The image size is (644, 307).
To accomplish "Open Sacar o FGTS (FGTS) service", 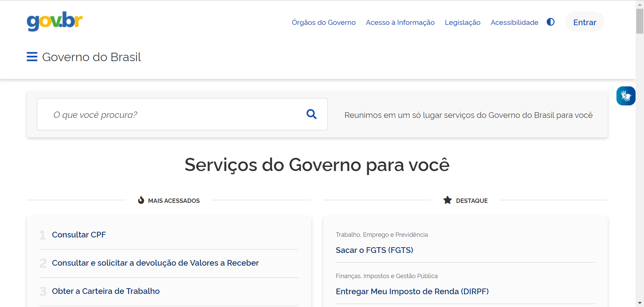I will click(374, 250).
